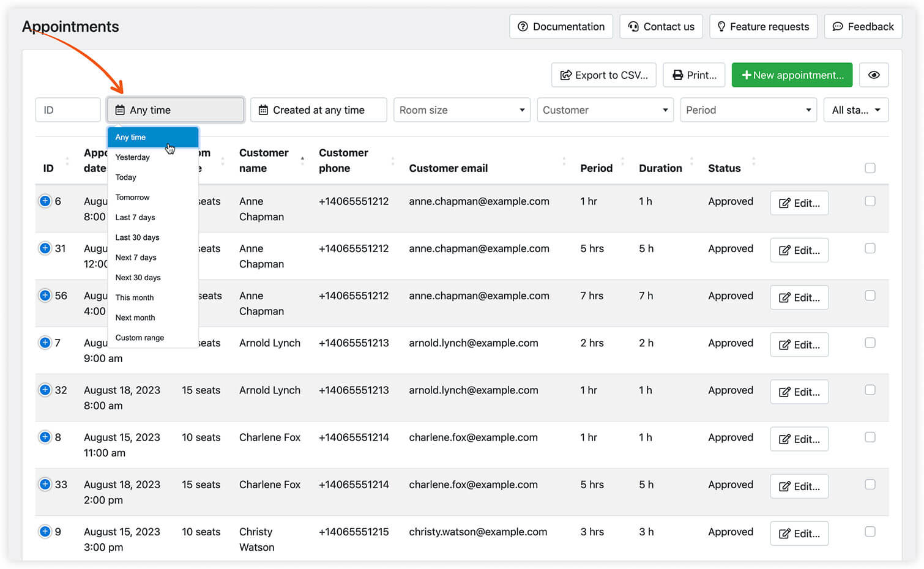The image size is (924, 569).
Task: Choose Custom range option
Action: tap(153, 338)
